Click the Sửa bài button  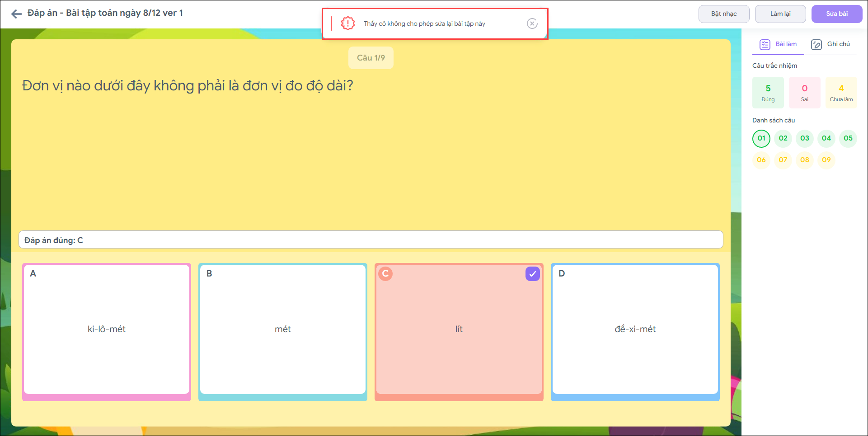(x=837, y=14)
